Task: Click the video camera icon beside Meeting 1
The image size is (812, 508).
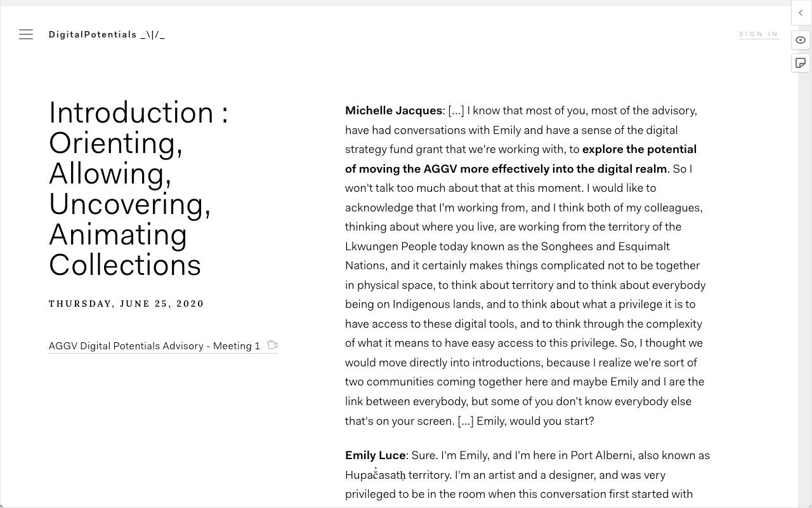Action: coord(272,345)
